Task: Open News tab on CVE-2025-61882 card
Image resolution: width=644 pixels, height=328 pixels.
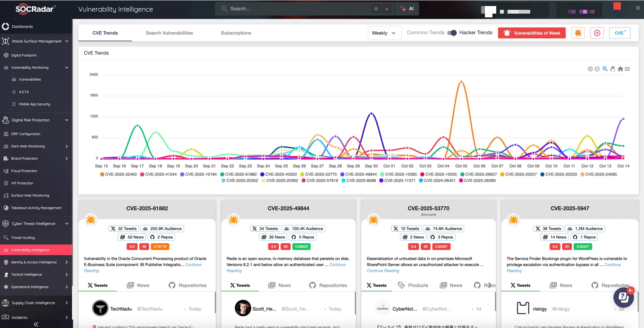Action: pos(138,285)
